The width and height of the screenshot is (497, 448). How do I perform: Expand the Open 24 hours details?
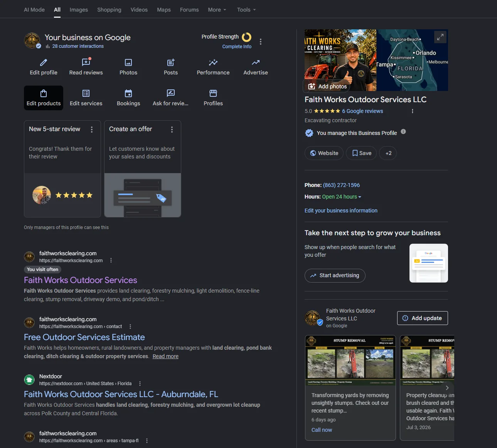(x=342, y=197)
